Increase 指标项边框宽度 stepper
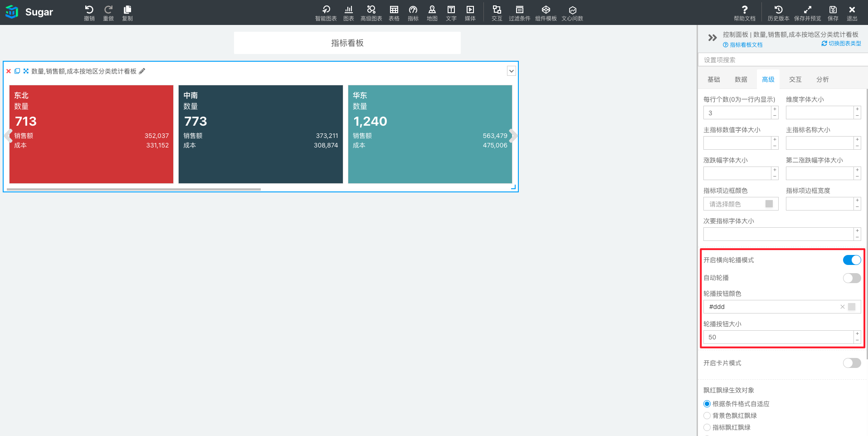This screenshot has height=436, width=868. (857, 201)
